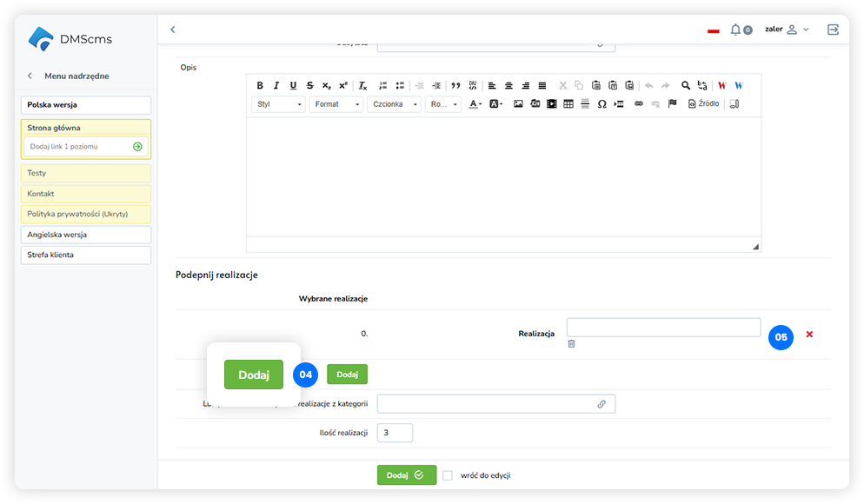Click the trash icon below Realizacja field
Image resolution: width=864 pixels, height=504 pixels.
(571, 343)
